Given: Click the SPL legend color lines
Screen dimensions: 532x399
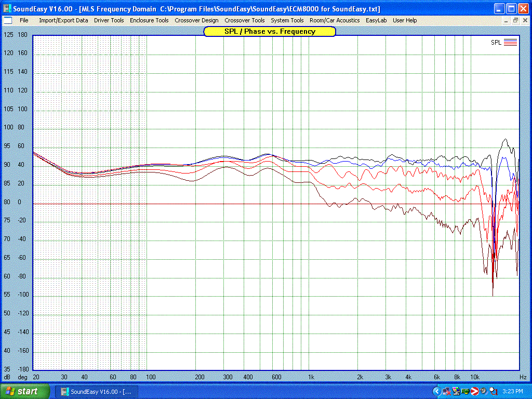Looking at the screenshot, I should pos(510,43).
